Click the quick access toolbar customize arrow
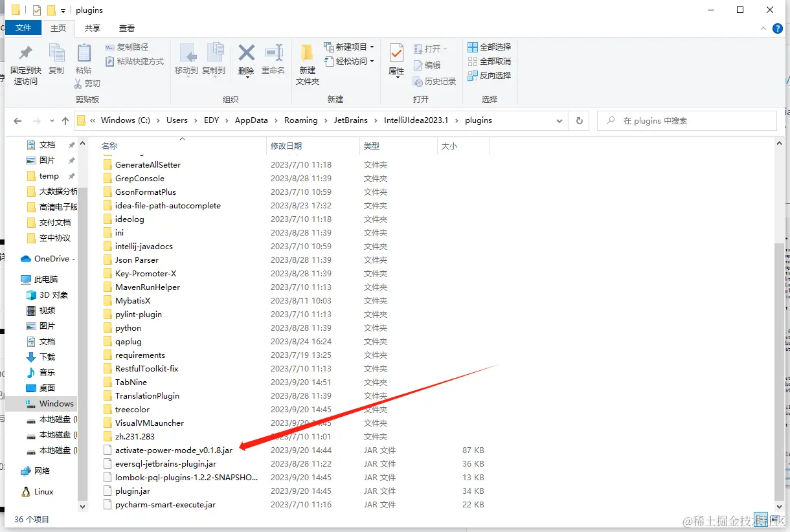Screen dimensions: 790x532 click(x=63, y=10)
